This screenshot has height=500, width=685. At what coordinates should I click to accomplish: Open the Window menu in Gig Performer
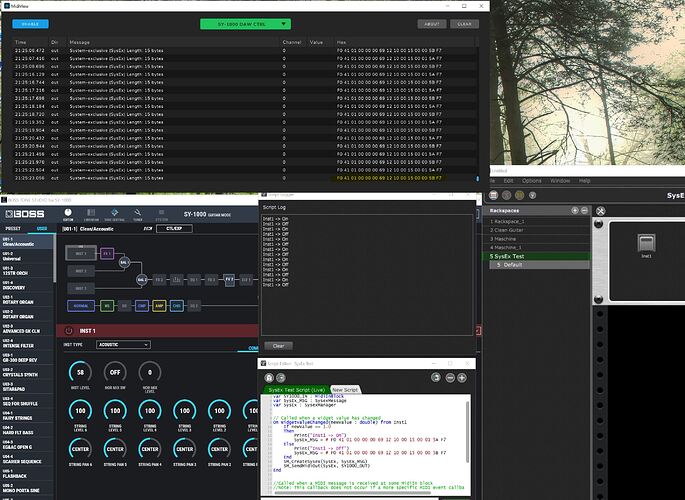pyautogui.click(x=560, y=181)
